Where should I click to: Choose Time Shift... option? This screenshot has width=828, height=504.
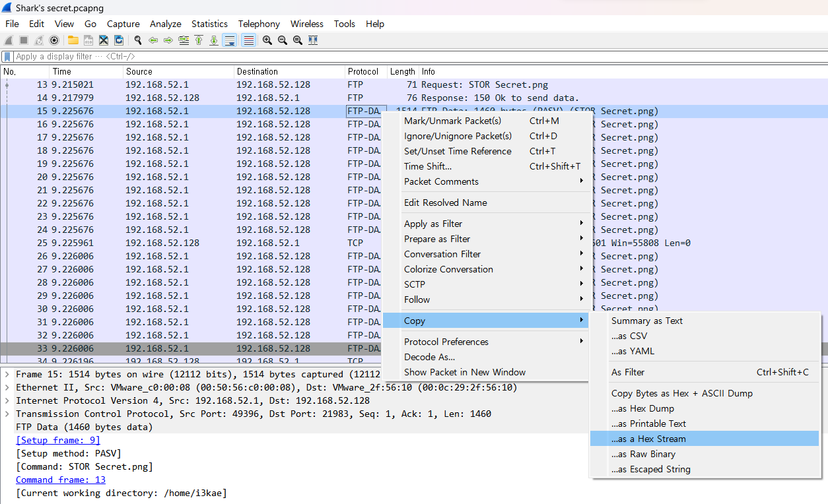487,166
